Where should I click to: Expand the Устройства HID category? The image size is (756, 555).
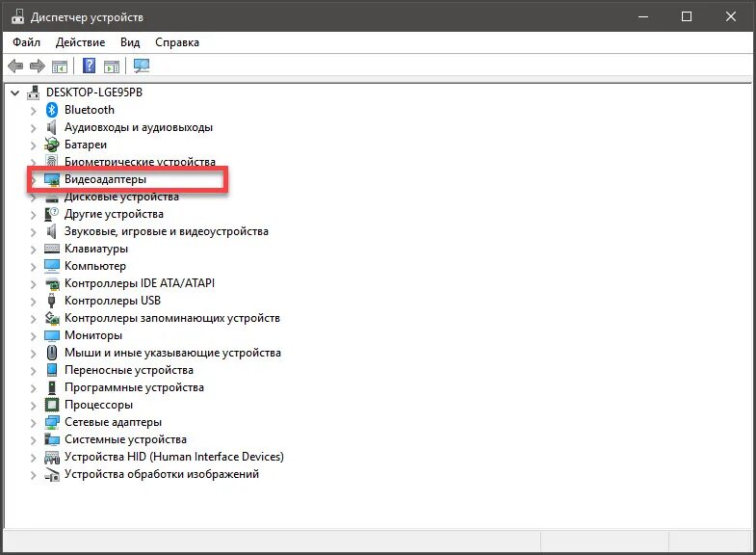tap(33, 458)
